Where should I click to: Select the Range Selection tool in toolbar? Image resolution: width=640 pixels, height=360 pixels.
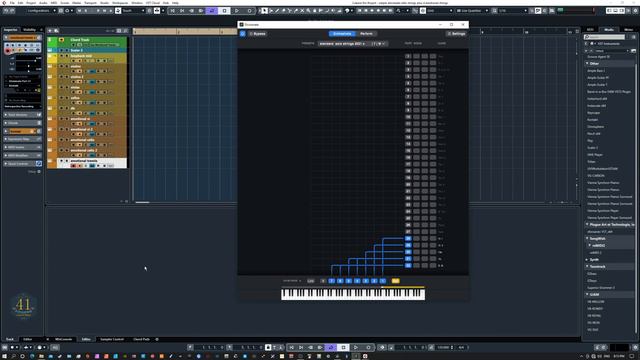(x=271, y=11)
